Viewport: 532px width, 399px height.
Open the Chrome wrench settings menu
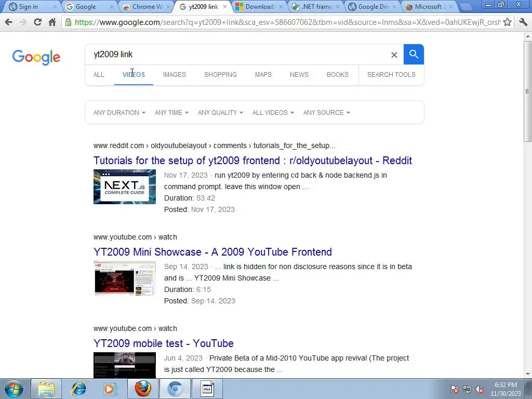pos(523,22)
